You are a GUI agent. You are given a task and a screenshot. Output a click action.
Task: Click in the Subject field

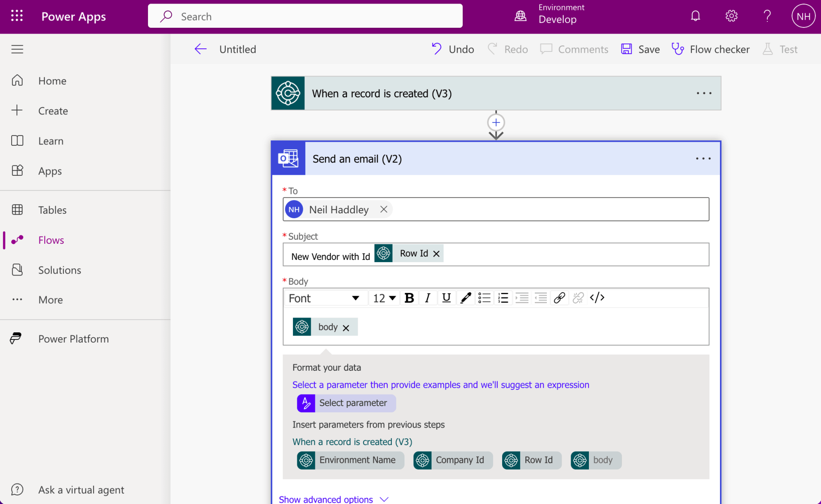[495, 254]
